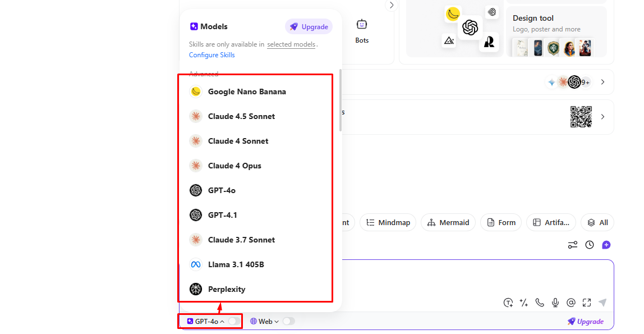Click the phone call icon

(x=540, y=303)
